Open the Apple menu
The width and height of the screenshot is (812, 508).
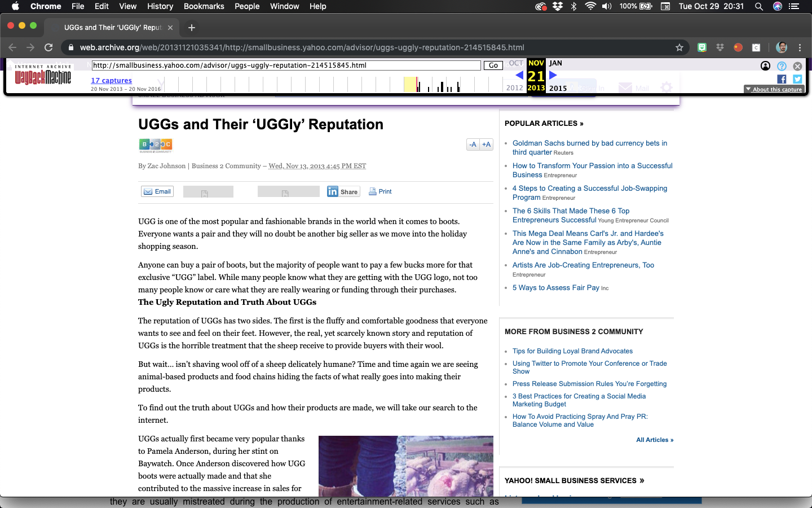click(15, 6)
